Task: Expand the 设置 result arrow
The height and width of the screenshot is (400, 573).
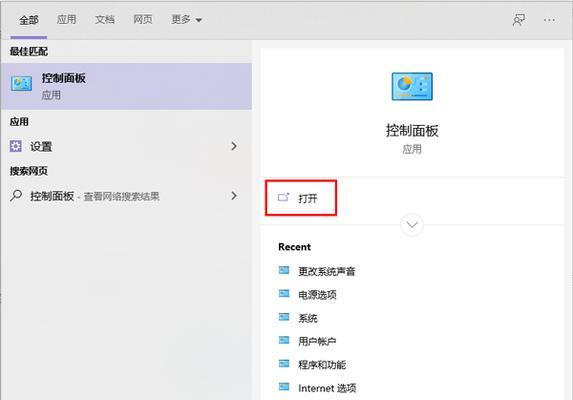Action: pyautogui.click(x=234, y=146)
